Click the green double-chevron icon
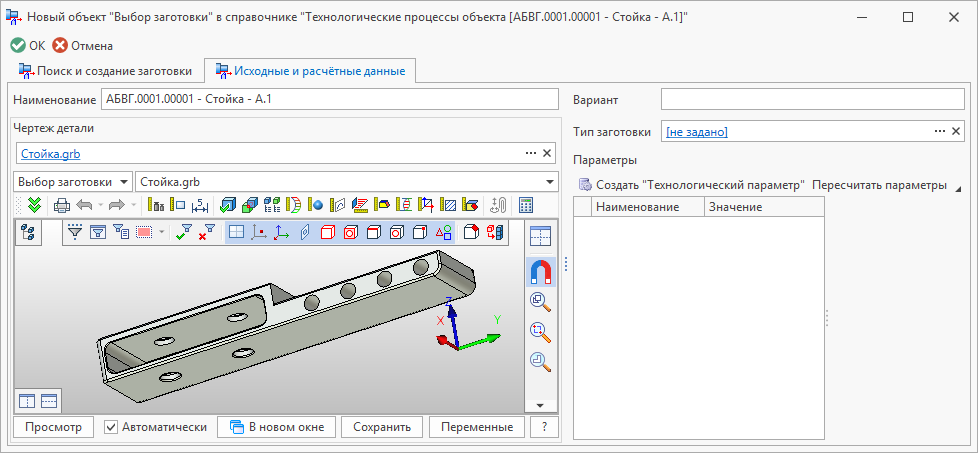Viewport: 978px width, 453px height. pyautogui.click(x=35, y=204)
